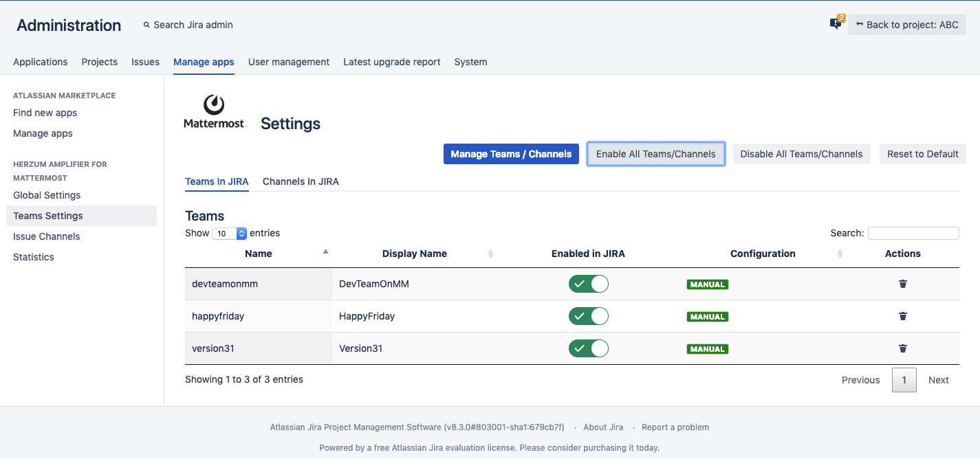Open the Show entries count dropdown
Viewport: 980px width, 459px height.
coord(230,234)
